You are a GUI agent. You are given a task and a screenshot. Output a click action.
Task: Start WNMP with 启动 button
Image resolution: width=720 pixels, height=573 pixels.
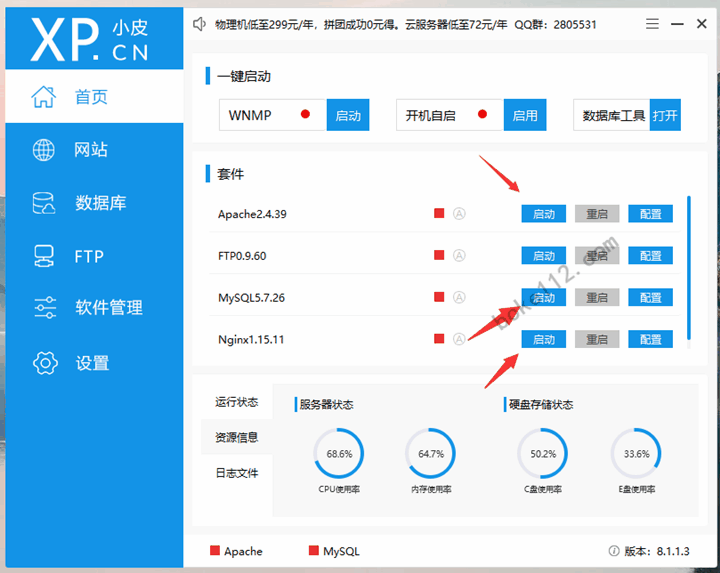[x=348, y=115]
